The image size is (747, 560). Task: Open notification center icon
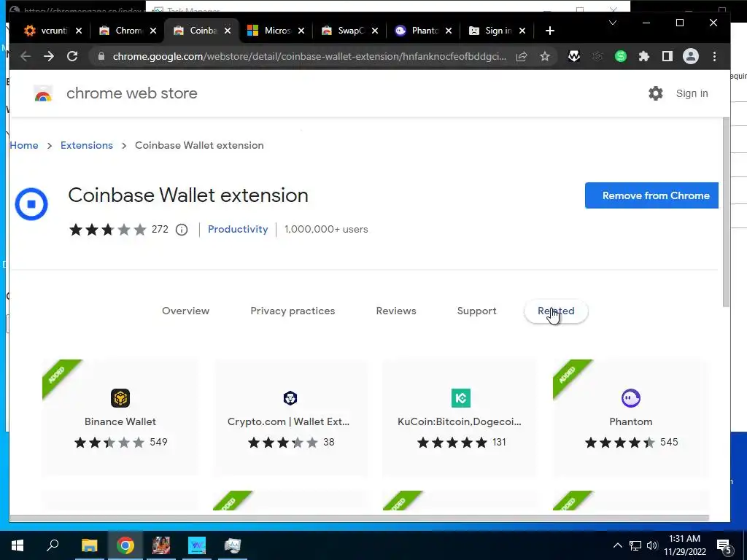pos(724,547)
